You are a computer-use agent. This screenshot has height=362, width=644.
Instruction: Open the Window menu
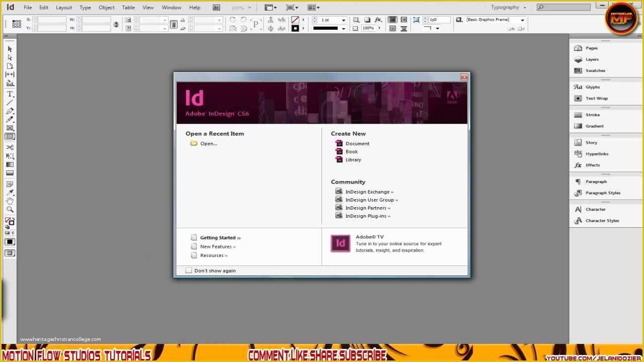172,8
